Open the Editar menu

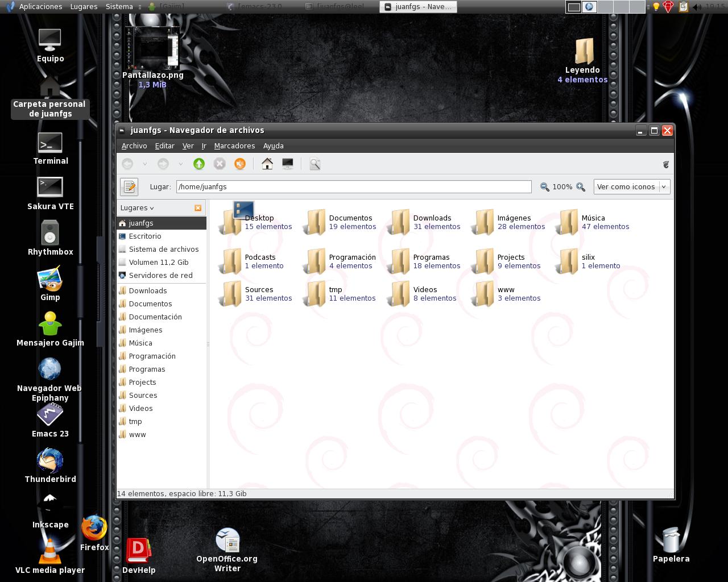point(165,146)
